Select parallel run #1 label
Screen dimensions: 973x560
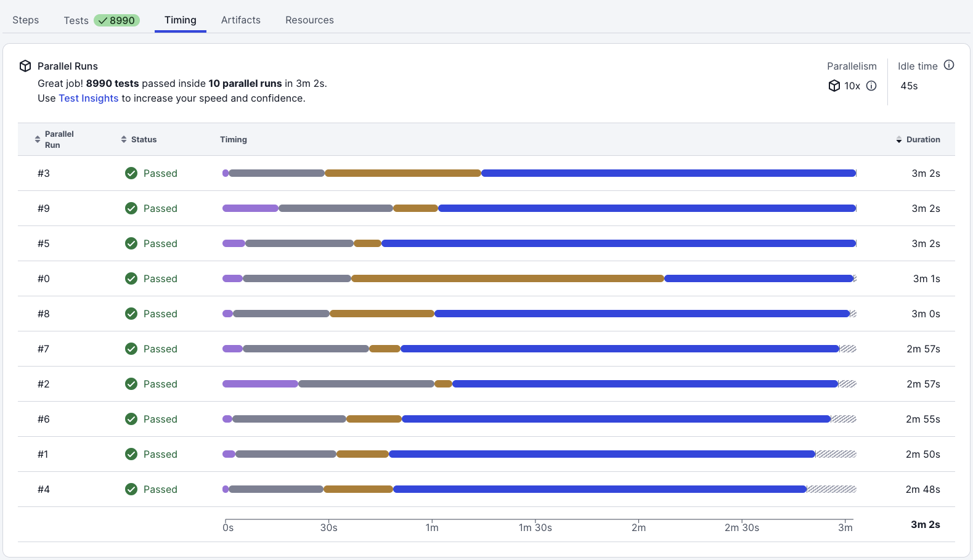pos(43,454)
